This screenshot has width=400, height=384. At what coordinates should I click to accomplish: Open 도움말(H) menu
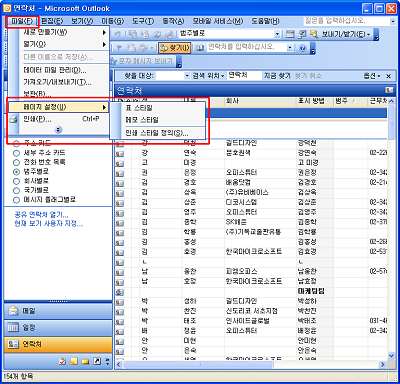pyautogui.click(x=265, y=21)
